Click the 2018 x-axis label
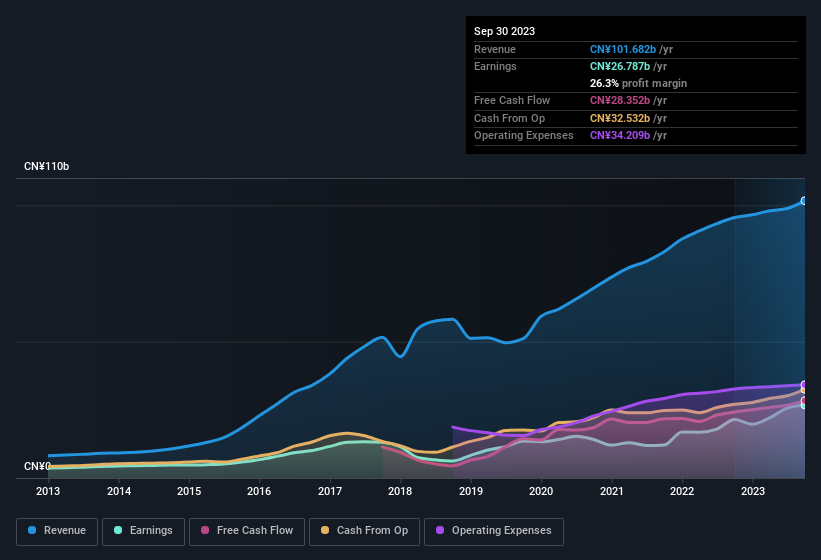This screenshot has width=821, height=560. coord(400,491)
